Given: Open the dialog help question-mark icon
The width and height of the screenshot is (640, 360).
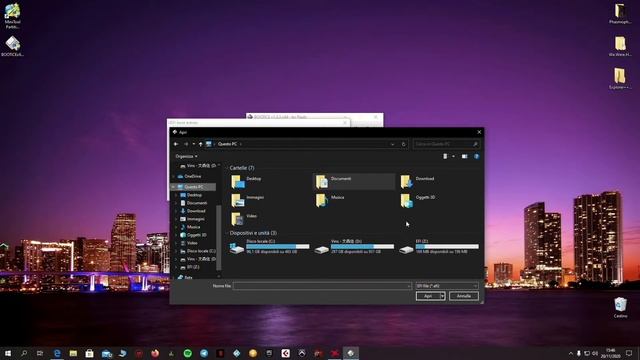Looking at the screenshot, I should coord(476,156).
